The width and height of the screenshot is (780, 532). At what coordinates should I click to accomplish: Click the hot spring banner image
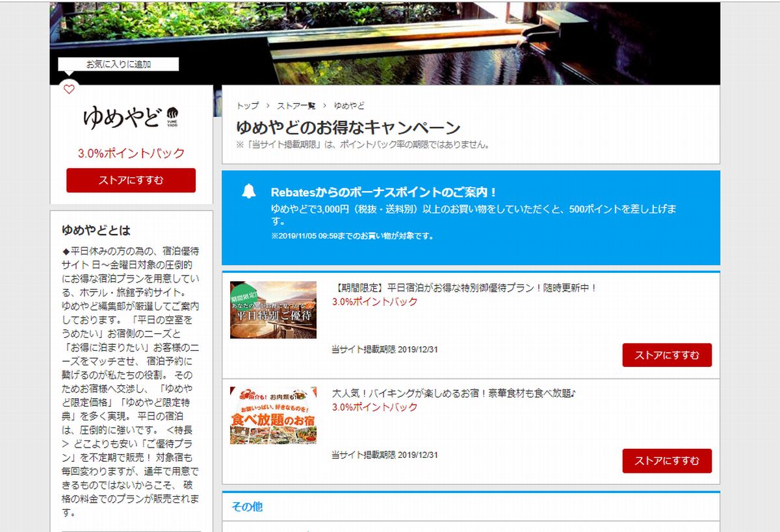click(385, 43)
